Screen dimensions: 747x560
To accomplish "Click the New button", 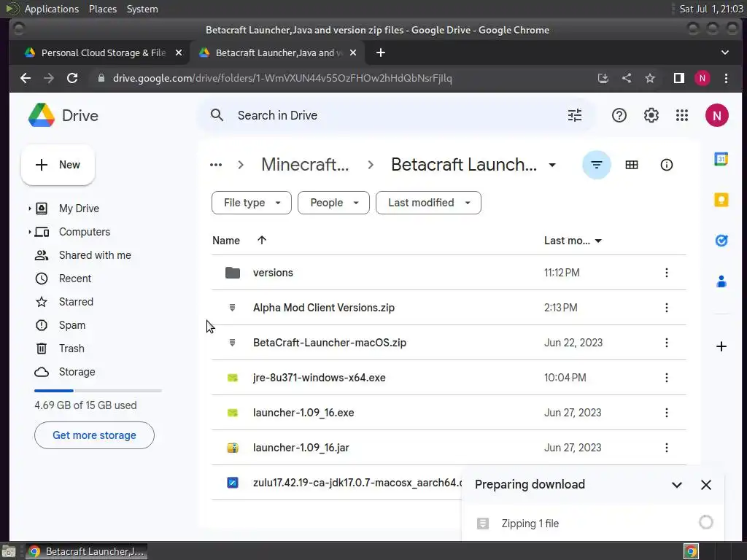I will click(x=58, y=165).
